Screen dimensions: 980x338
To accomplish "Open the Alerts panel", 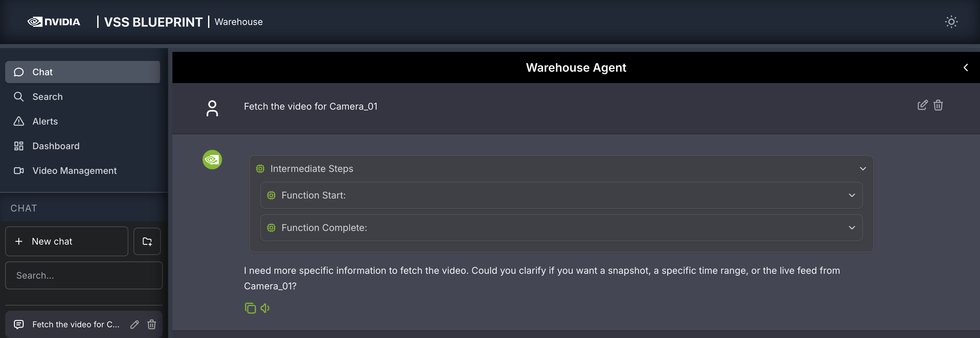I will coord(44,121).
